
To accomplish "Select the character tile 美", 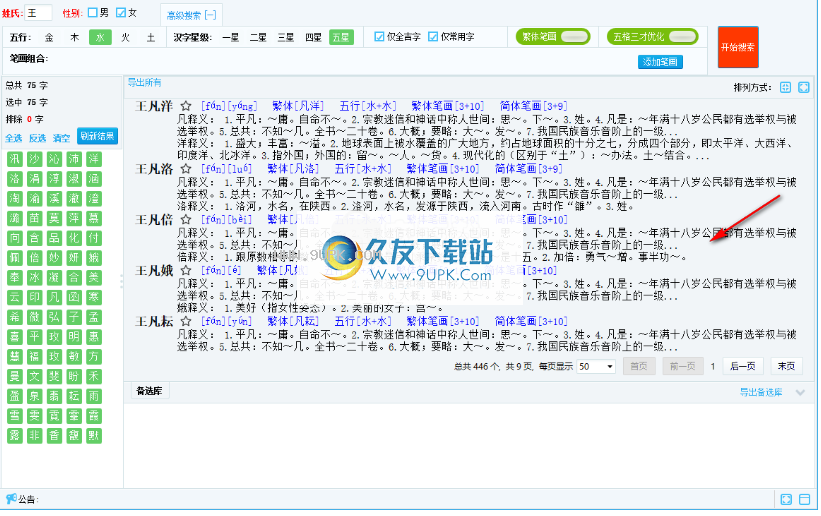I will [x=94, y=277].
